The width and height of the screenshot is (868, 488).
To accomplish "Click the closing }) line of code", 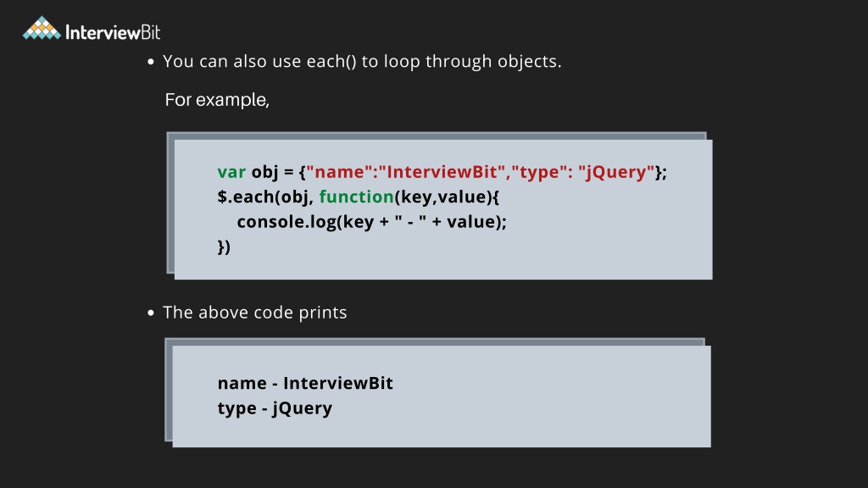I will (x=224, y=247).
